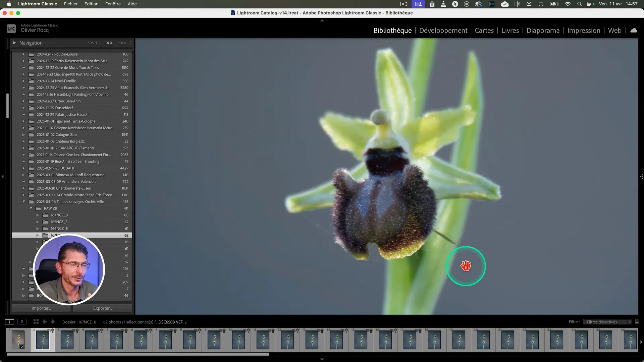644x362 pixels.
Task: Click the Importer... button
Action: point(41,308)
